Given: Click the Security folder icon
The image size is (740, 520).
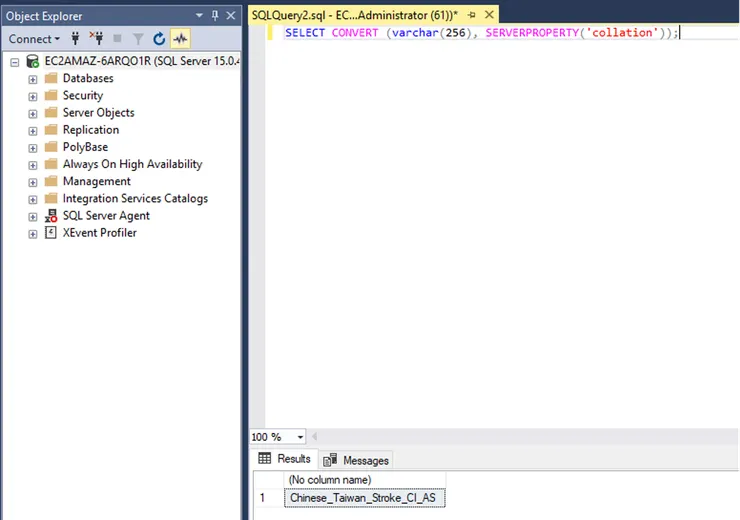Looking at the screenshot, I should [51, 95].
